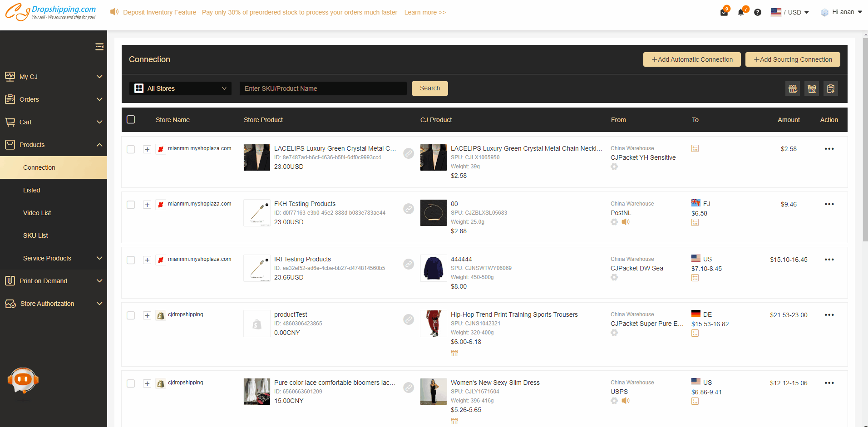868x427 pixels.
Task: Click the messages icon in the header
Action: [x=724, y=12]
